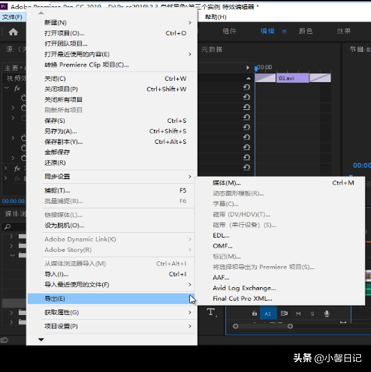
Task: Click the 导出(E) submenu arrow
Action: point(190,298)
